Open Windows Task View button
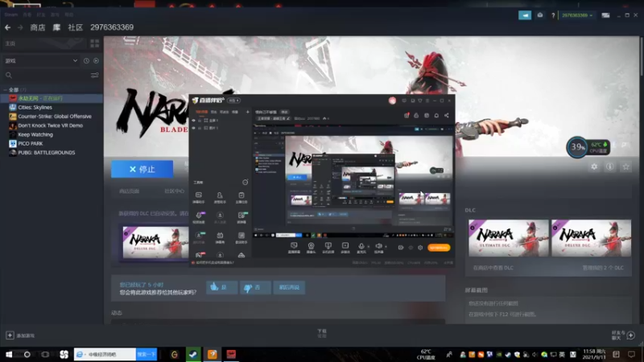Screen dimensions: 644x362 (x=45, y=354)
